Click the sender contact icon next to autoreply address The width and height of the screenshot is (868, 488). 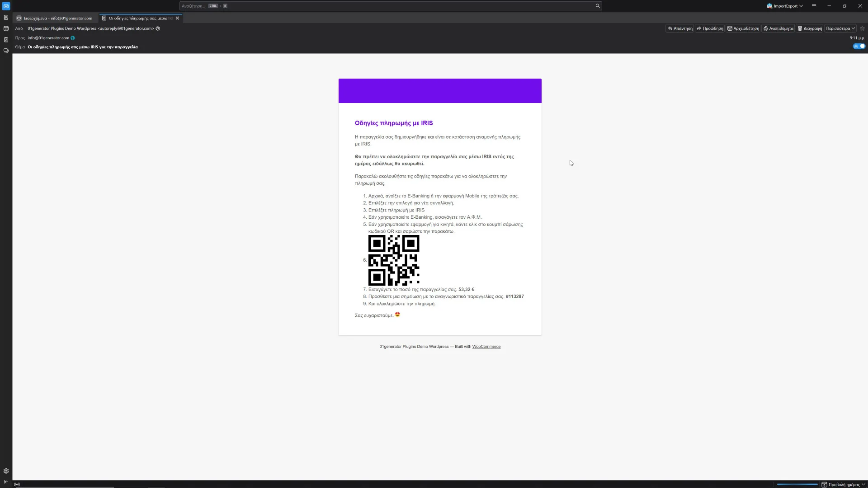[x=158, y=28]
